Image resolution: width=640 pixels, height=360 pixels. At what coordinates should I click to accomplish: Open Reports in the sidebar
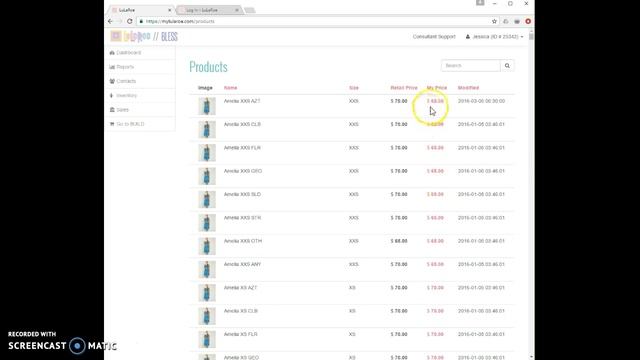pyautogui.click(x=140, y=67)
